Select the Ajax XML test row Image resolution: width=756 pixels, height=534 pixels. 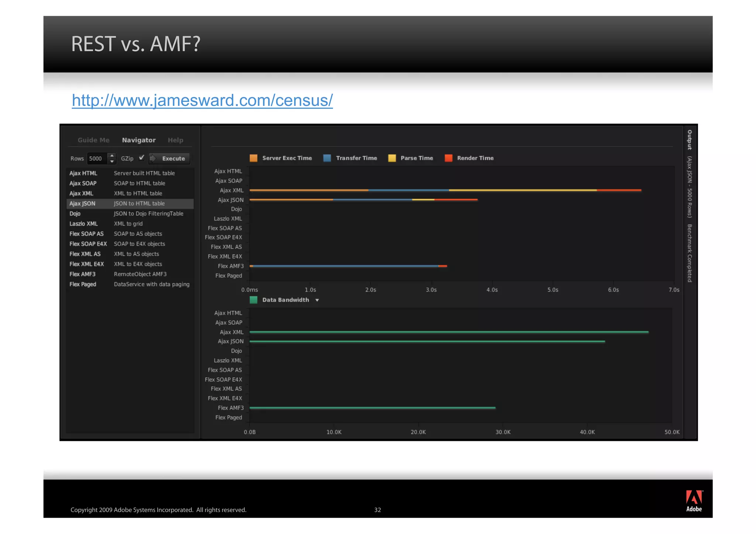tap(130, 193)
